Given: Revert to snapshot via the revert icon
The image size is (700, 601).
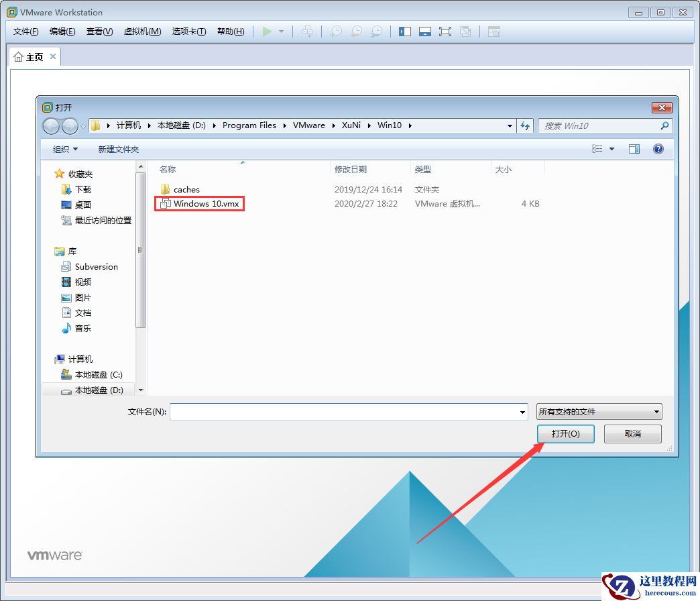Looking at the screenshot, I should point(355,31).
